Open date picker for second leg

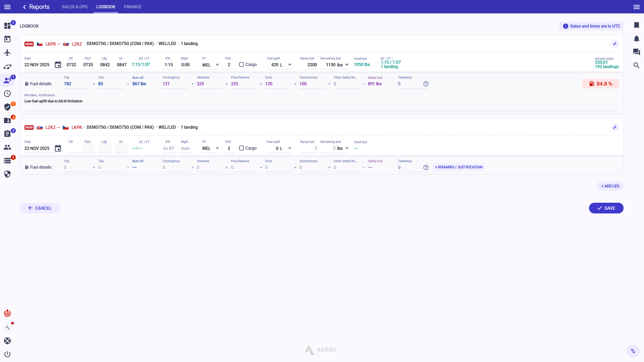pyautogui.click(x=58, y=148)
